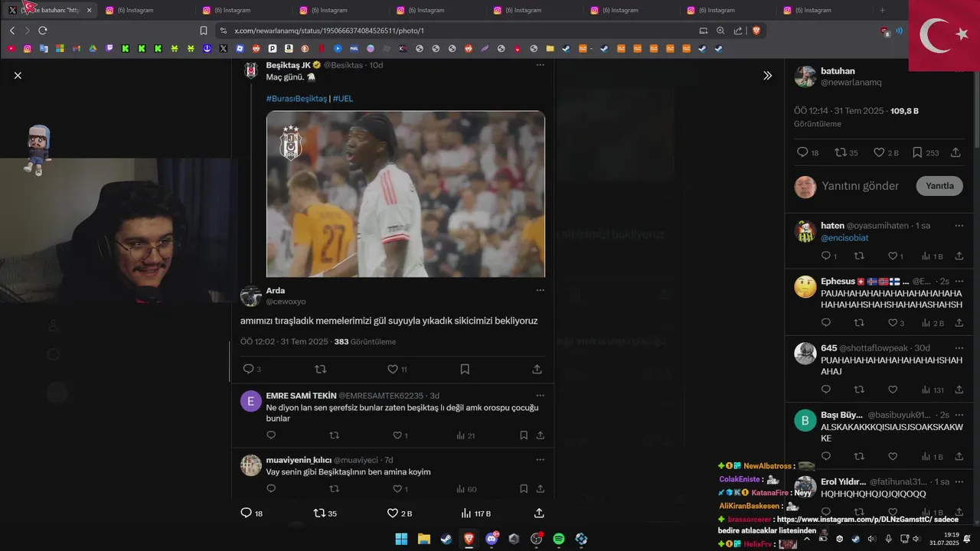Open the YouTube bookmark in the bookmarks bar
This screenshot has height=551, width=980.
(11, 48)
